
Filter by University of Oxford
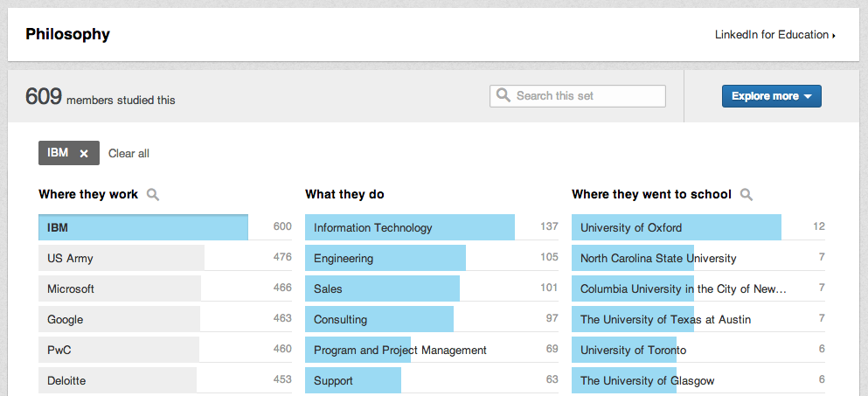pyautogui.click(x=676, y=227)
